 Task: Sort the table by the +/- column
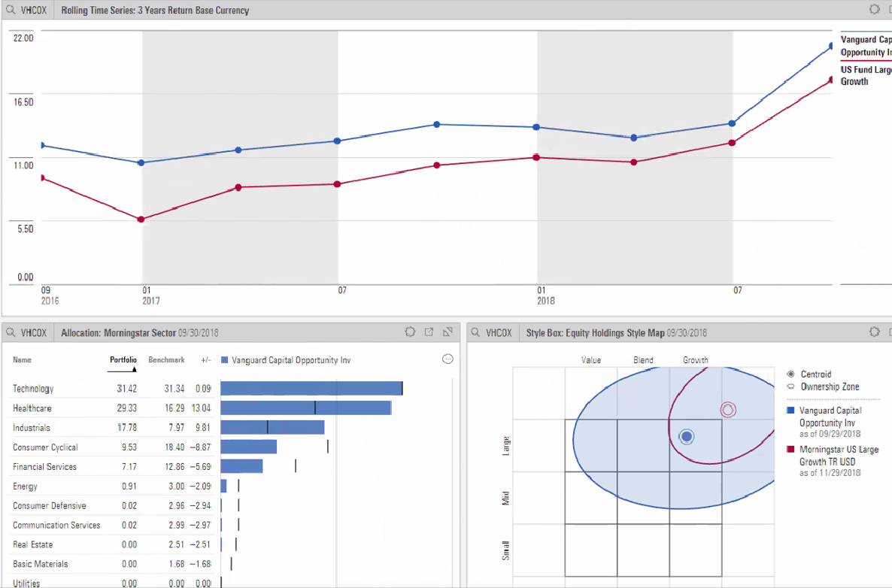(x=205, y=360)
